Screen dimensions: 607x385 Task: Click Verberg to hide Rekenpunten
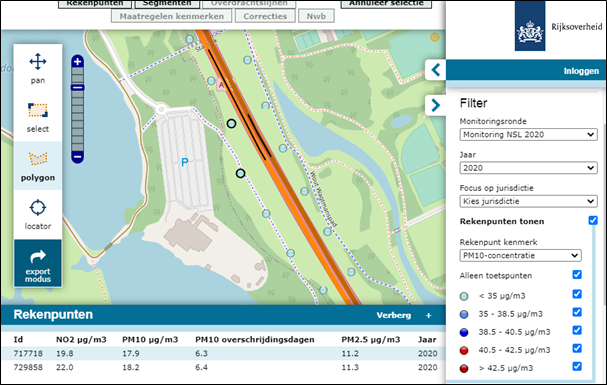(x=393, y=315)
